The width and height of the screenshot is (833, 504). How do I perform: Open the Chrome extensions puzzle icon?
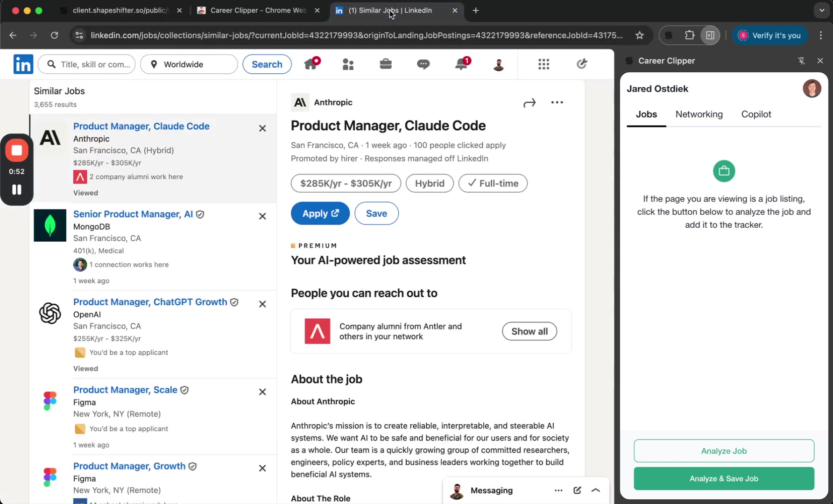pos(690,35)
